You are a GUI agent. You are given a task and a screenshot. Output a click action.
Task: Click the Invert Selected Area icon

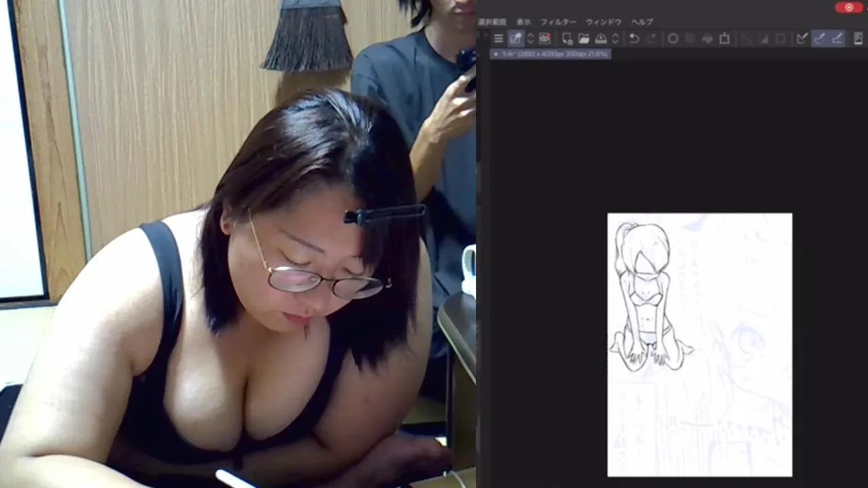pyautogui.click(x=764, y=39)
